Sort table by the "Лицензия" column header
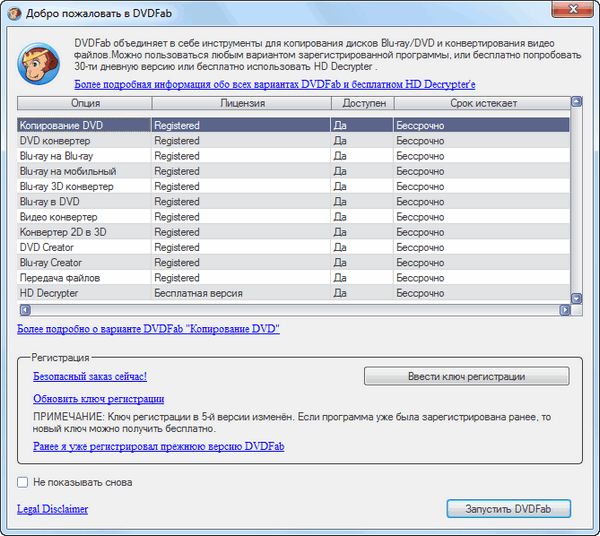Viewport: 600px width, 536px height. (241, 103)
